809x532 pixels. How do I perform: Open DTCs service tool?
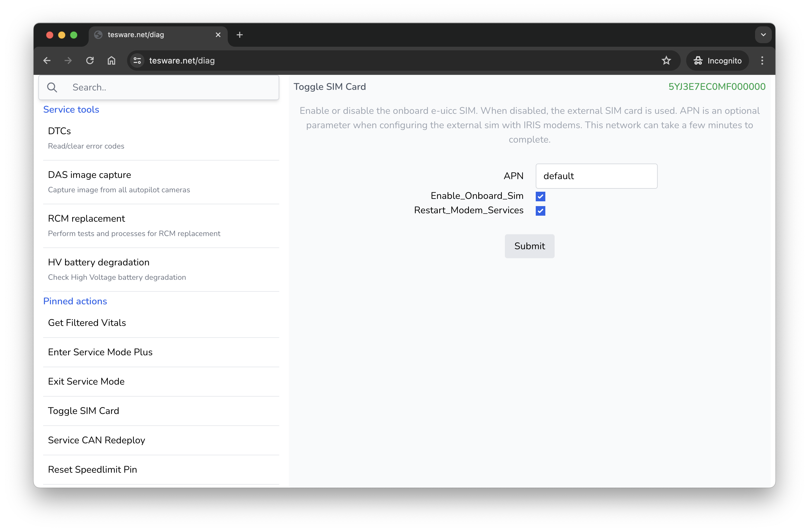coord(60,131)
